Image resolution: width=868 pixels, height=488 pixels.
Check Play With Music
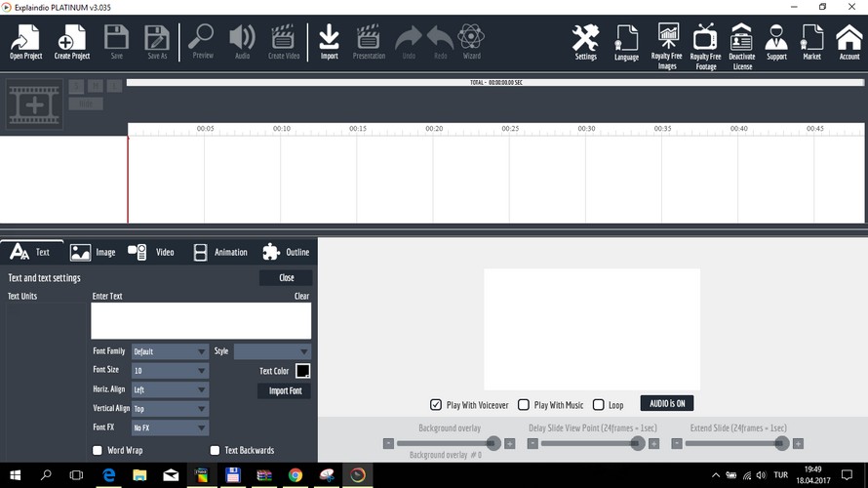click(523, 404)
